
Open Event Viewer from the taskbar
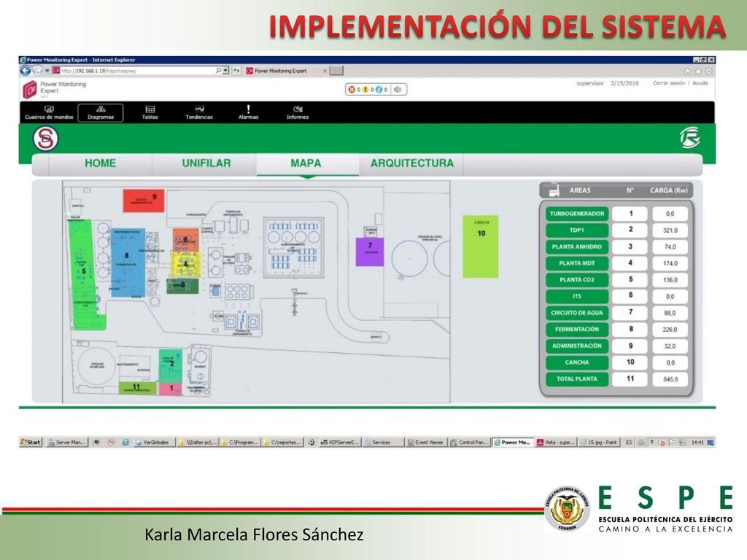(425, 443)
